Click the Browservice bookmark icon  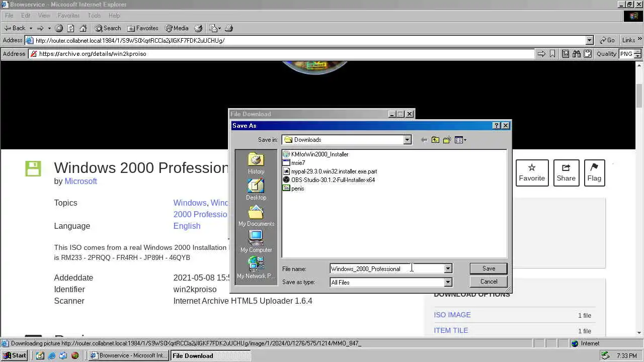click(x=552, y=54)
